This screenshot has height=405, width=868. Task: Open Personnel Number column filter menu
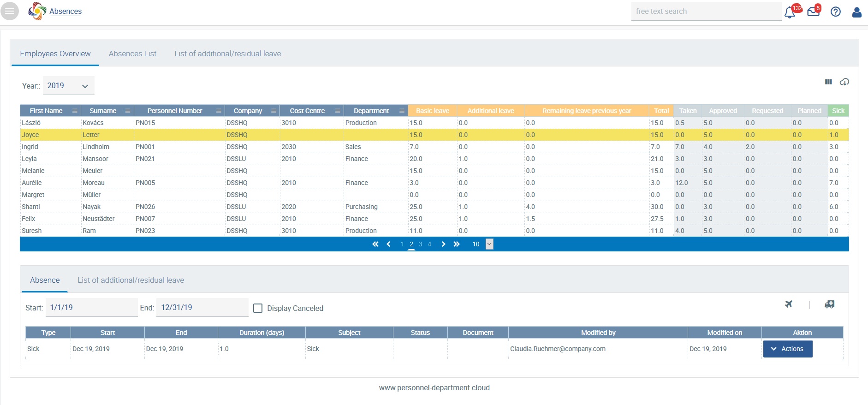219,111
